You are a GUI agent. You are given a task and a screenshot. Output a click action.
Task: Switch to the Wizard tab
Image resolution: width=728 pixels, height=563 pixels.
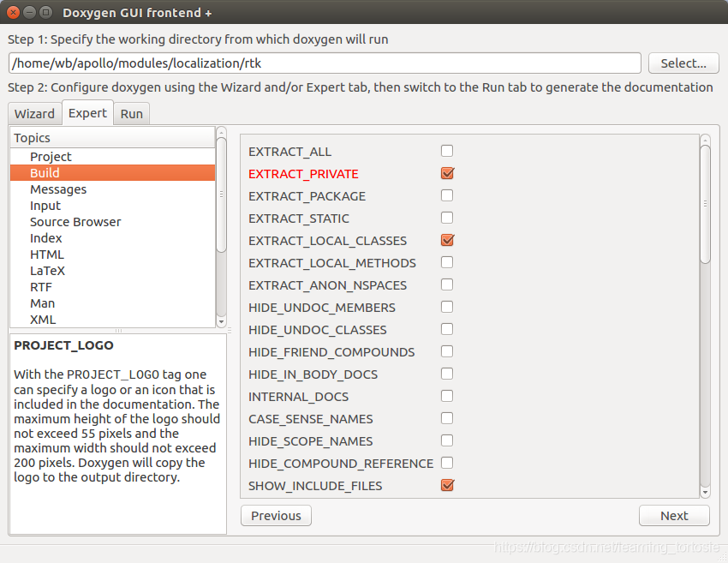pyautogui.click(x=34, y=114)
